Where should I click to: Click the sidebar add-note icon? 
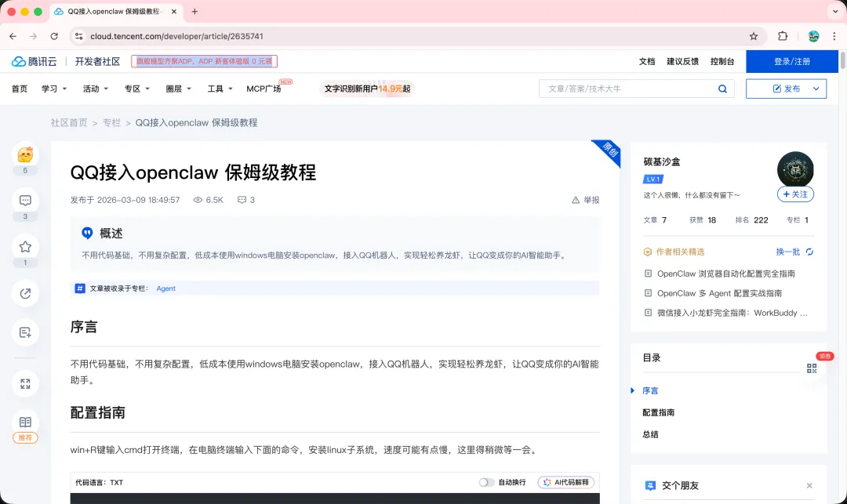(25, 332)
